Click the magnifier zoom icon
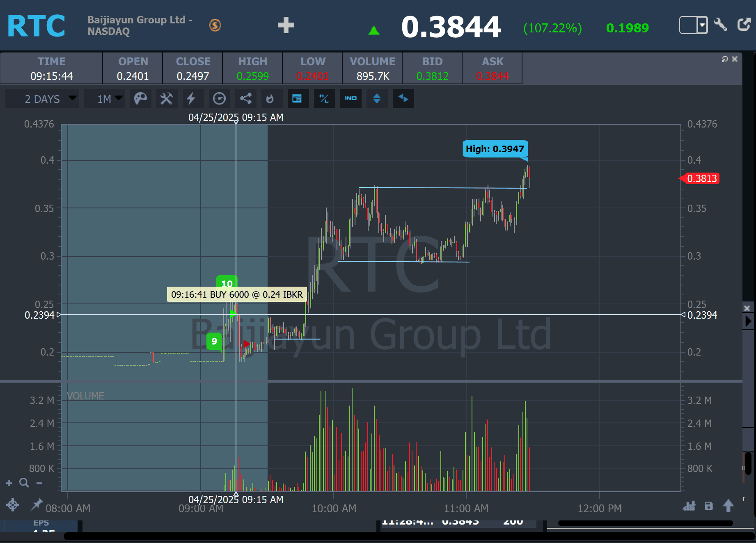 click(24, 483)
